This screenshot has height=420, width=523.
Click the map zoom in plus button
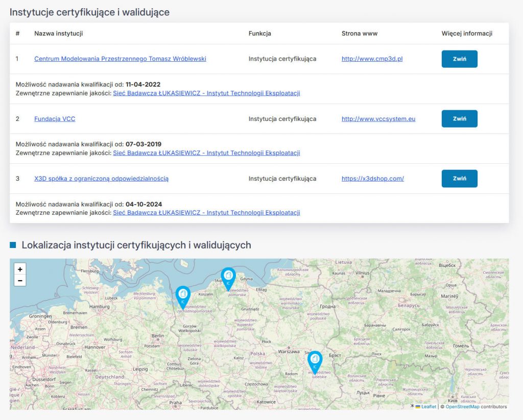click(20, 269)
